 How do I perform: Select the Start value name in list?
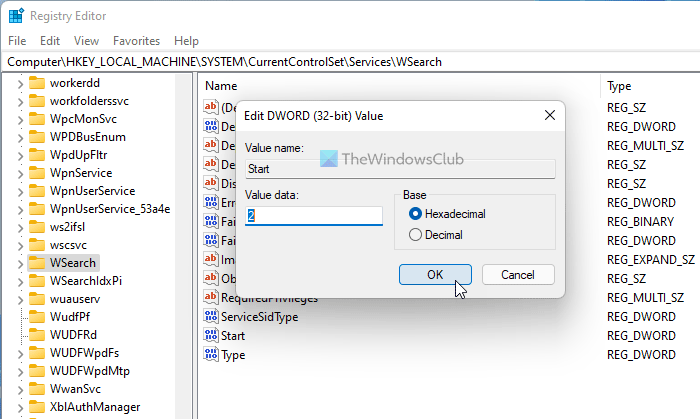coord(233,336)
